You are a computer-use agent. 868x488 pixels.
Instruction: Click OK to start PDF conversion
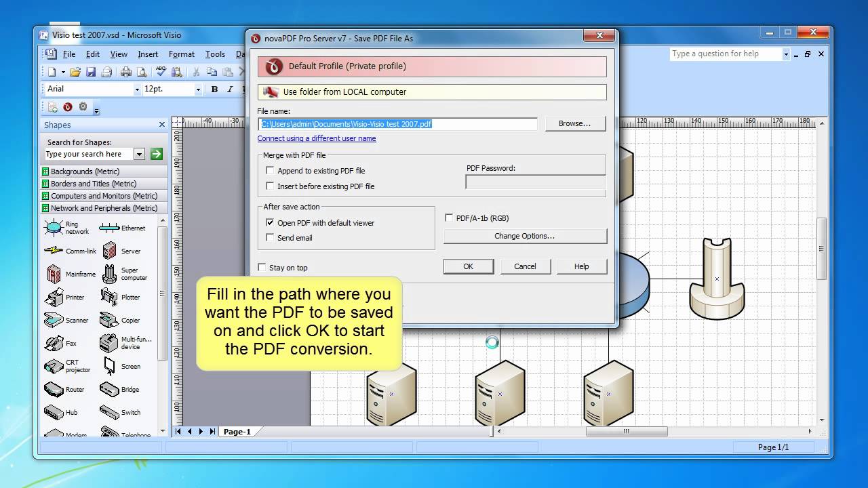(468, 266)
